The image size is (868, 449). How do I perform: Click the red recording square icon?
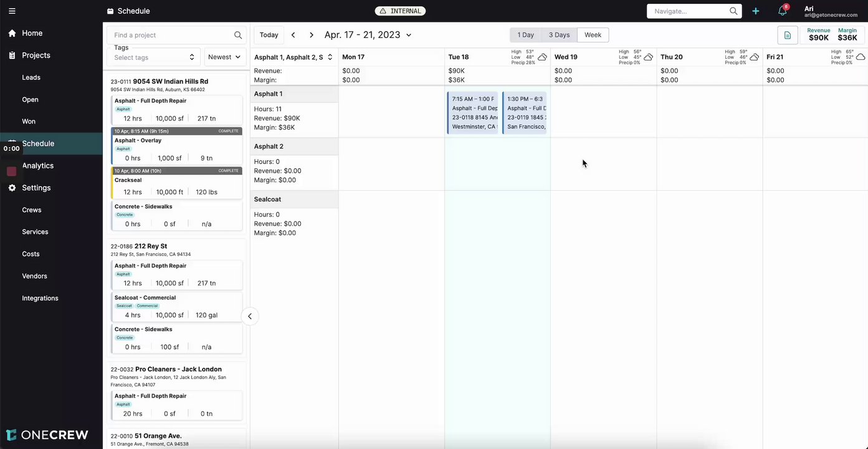click(x=11, y=171)
